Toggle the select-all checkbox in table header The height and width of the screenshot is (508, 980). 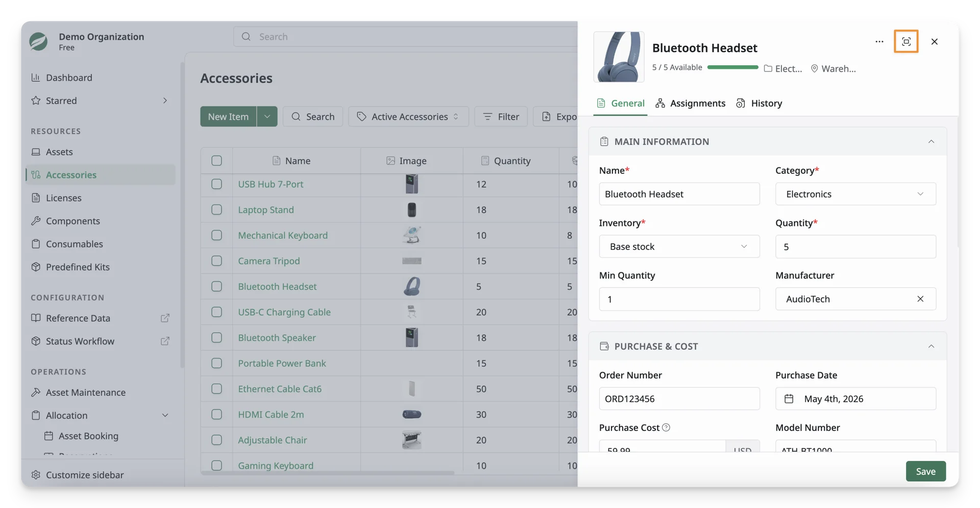click(x=216, y=161)
